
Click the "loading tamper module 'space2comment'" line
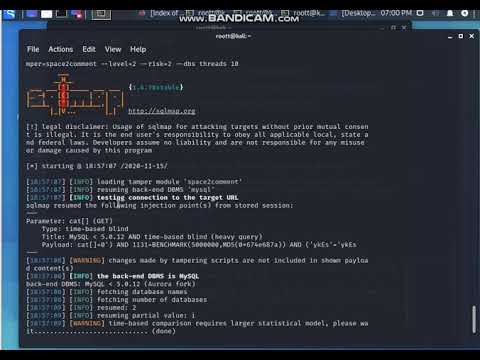click(x=134, y=182)
